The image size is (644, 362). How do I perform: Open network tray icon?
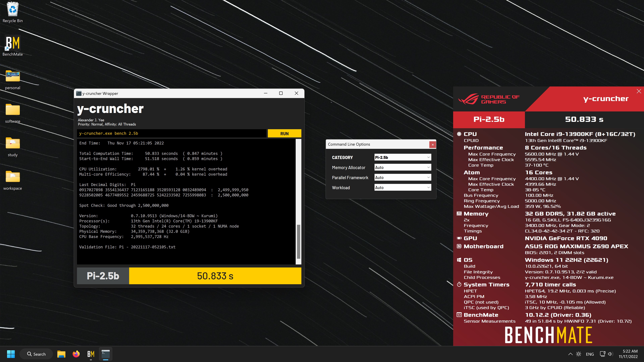tap(603, 354)
